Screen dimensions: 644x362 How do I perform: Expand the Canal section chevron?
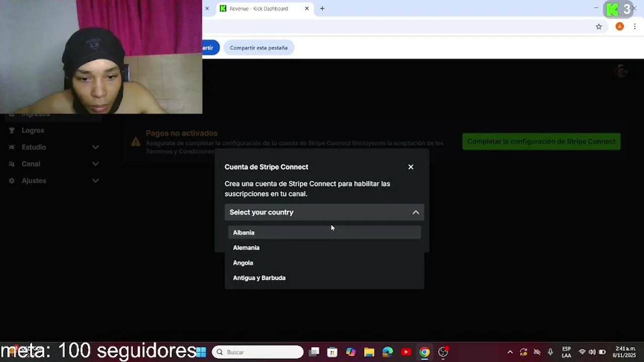(x=96, y=164)
